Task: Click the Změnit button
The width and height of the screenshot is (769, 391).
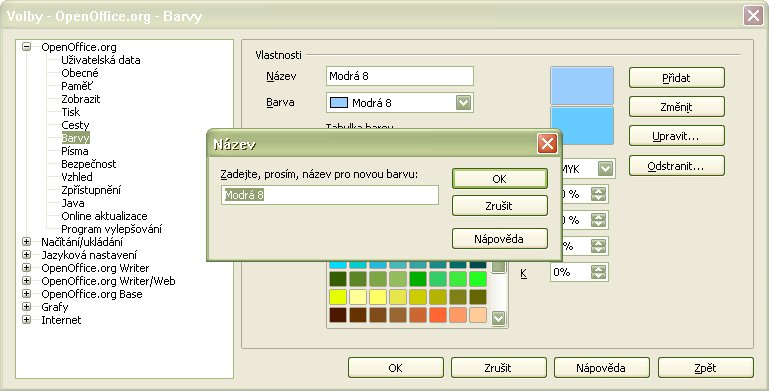Action: coord(677,107)
